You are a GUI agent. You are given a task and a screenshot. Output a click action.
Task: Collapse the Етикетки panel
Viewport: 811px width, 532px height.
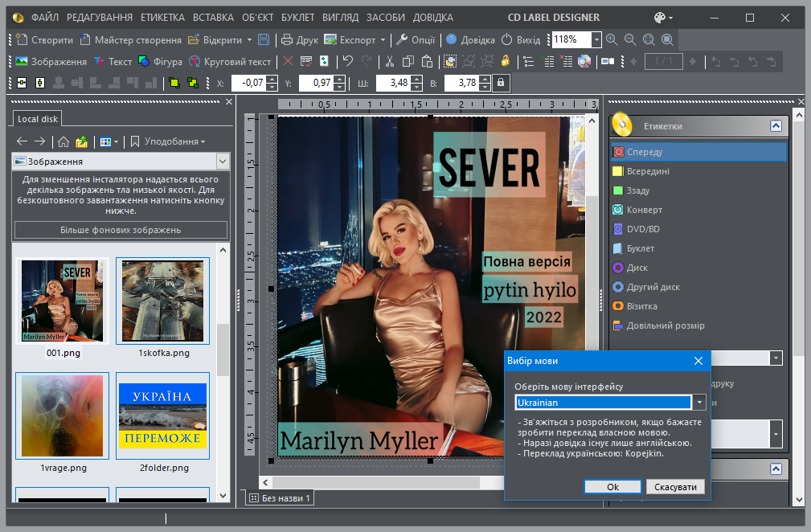click(x=776, y=125)
